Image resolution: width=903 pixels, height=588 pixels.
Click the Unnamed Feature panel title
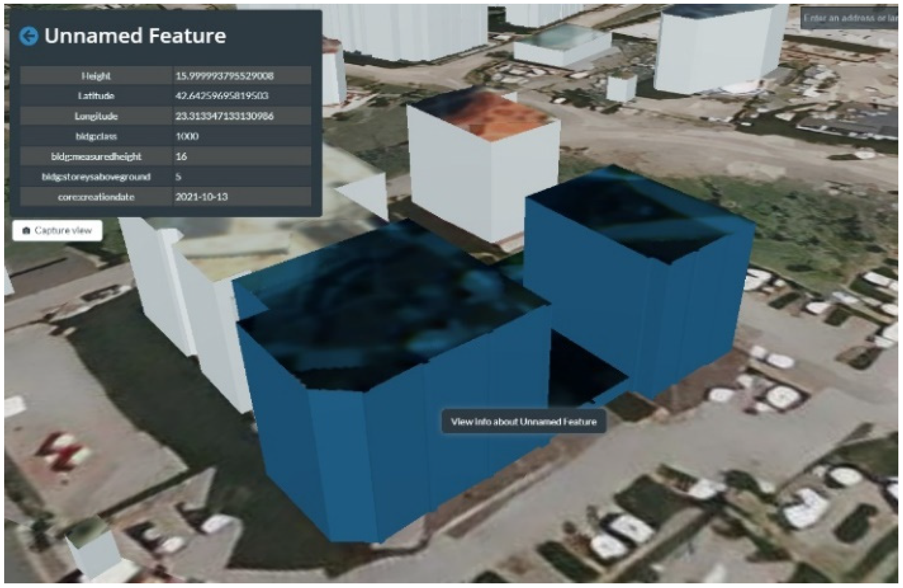[135, 36]
